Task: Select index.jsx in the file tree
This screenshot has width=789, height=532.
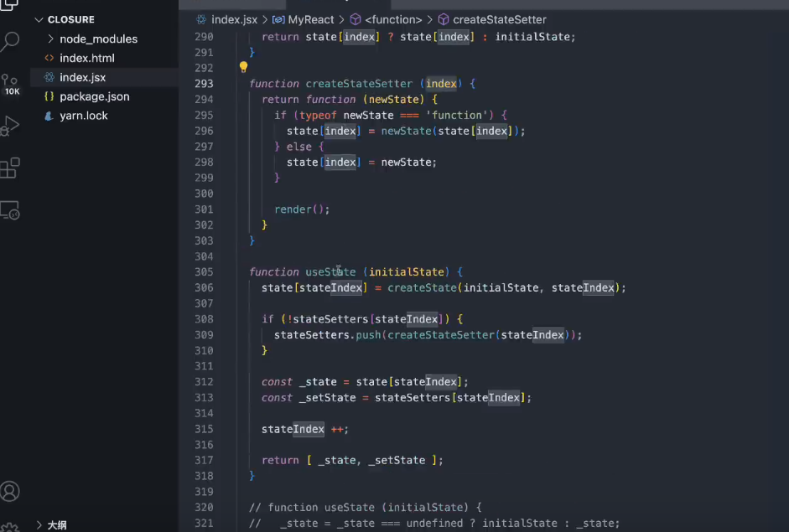Action: point(82,77)
